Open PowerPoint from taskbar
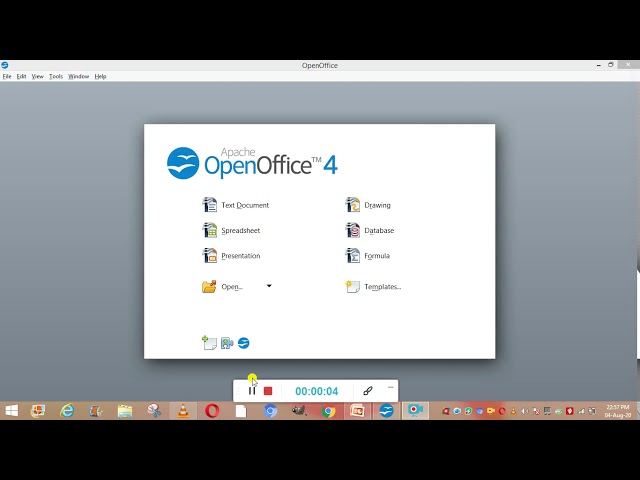This screenshot has height=480, width=640. pyautogui.click(x=357, y=411)
